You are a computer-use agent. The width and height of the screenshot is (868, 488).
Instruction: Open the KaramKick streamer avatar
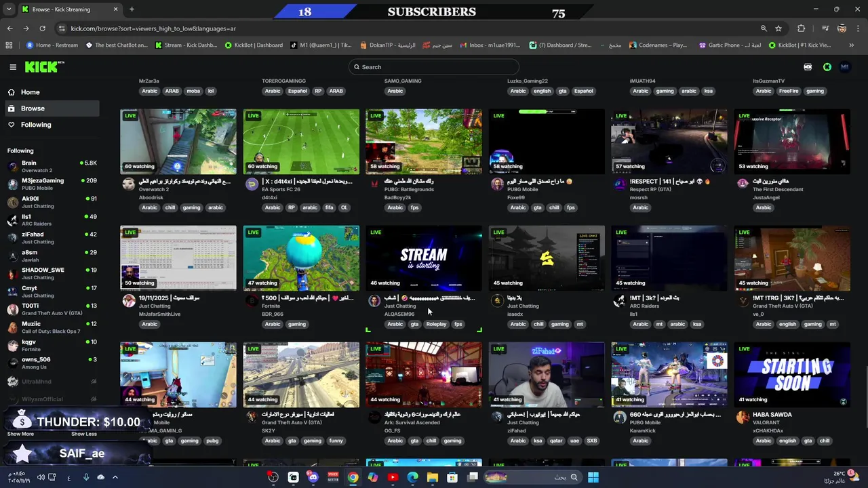[620, 417]
